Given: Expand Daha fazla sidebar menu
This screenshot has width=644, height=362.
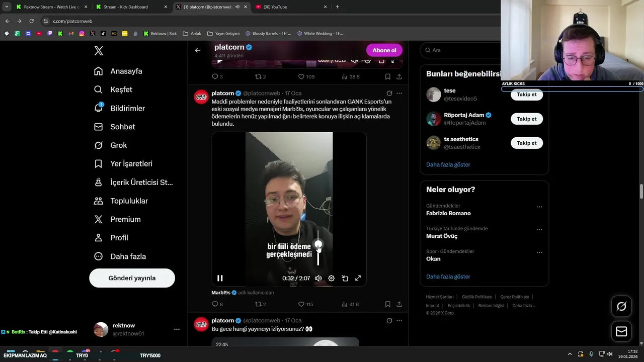Looking at the screenshot, I should (120, 256).
